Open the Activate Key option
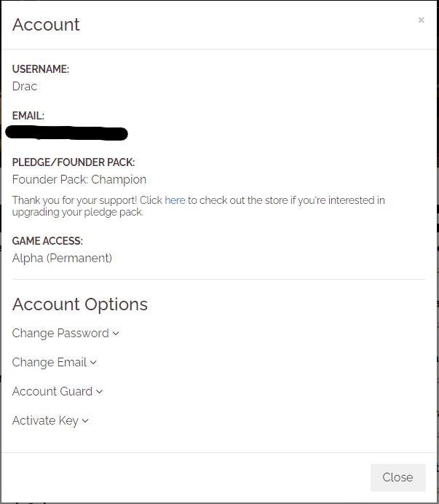 pyautogui.click(x=45, y=420)
